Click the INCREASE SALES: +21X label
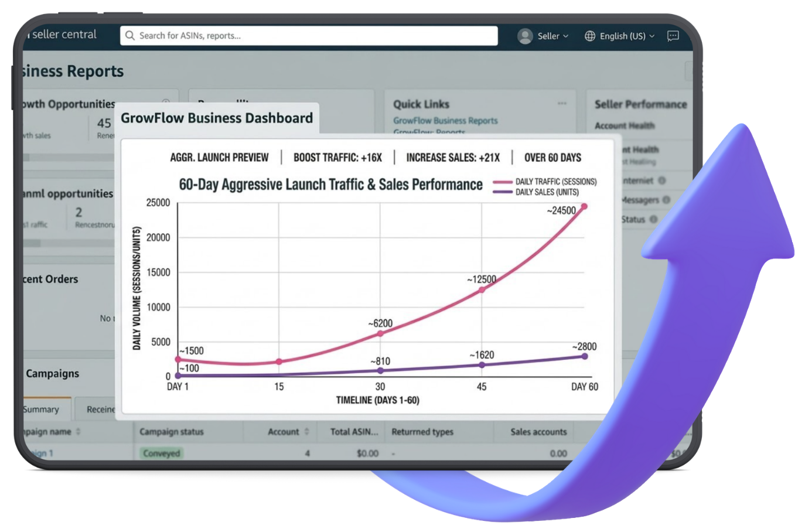The height and width of the screenshot is (532, 805). (x=453, y=158)
